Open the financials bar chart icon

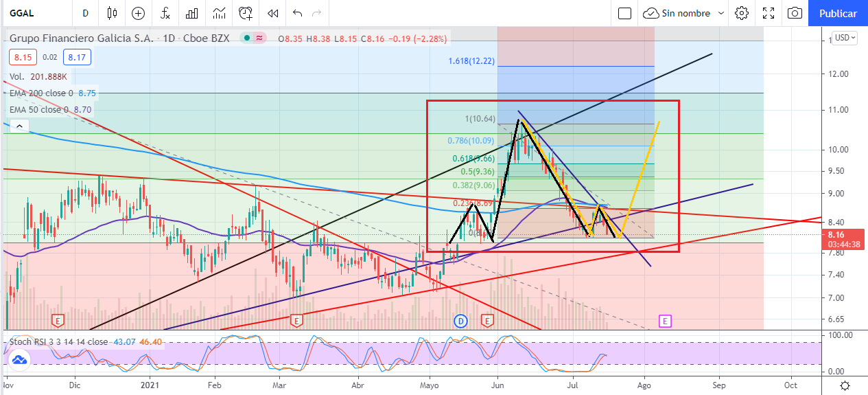pyautogui.click(x=192, y=13)
